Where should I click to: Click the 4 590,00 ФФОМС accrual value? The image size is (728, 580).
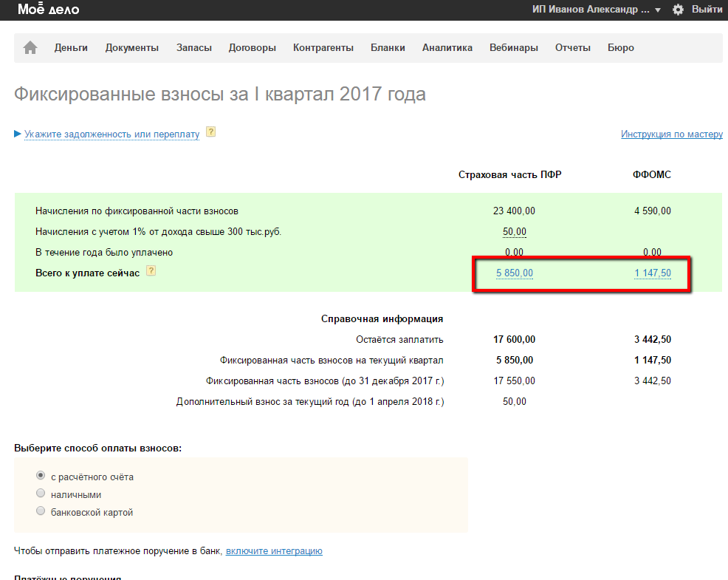click(x=653, y=211)
